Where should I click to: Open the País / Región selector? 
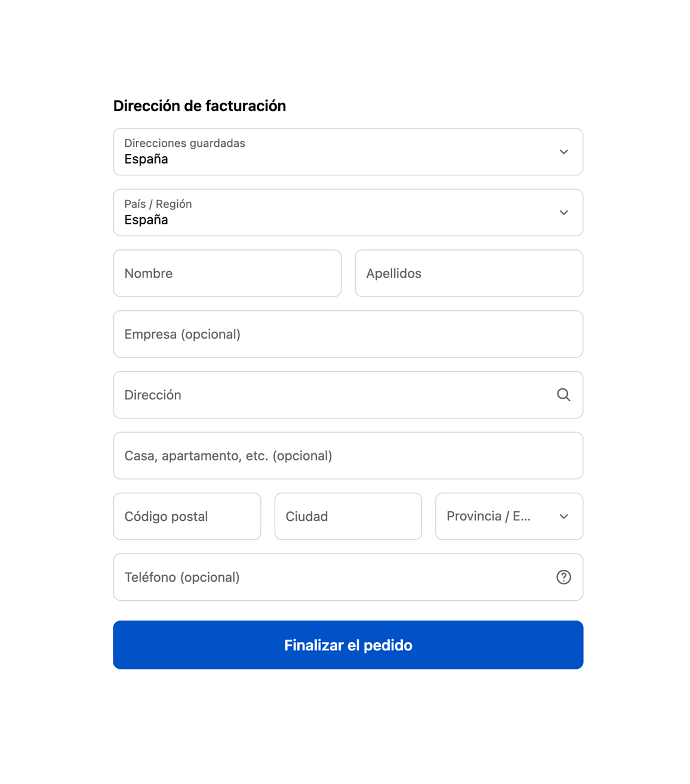pos(347,213)
